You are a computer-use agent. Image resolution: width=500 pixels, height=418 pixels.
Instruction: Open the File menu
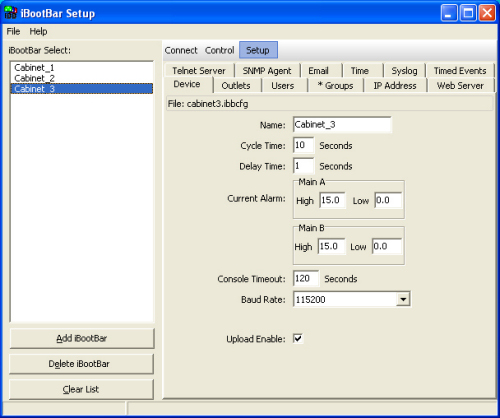(x=13, y=31)
